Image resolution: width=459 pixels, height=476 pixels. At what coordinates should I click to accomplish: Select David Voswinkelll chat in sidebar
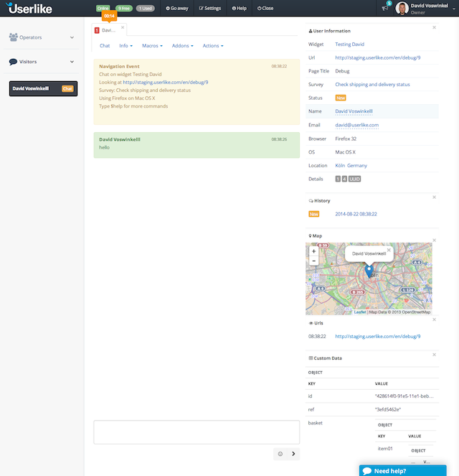pos(43,88)
